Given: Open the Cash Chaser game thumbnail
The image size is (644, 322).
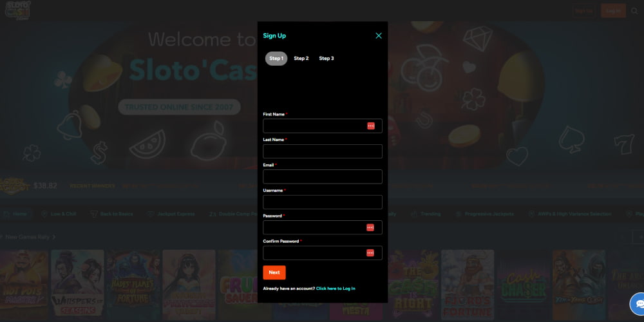Looking at the screenshot, I should 523,285.
